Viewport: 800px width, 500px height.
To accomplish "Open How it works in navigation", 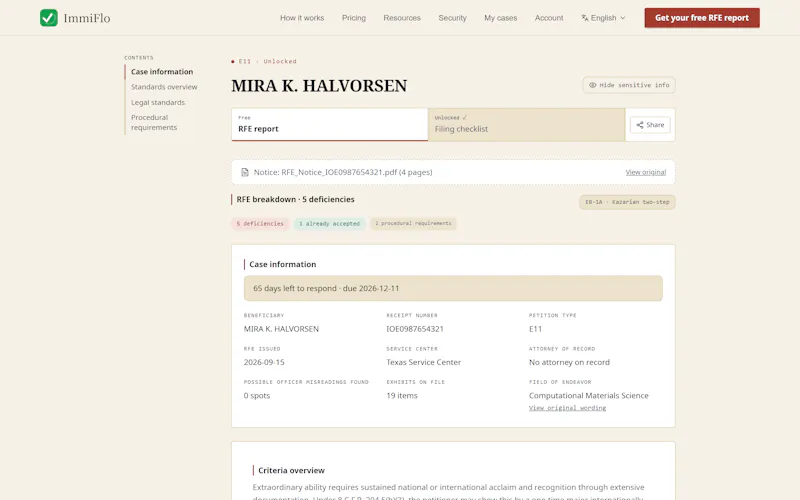I will tap(302, 18).
